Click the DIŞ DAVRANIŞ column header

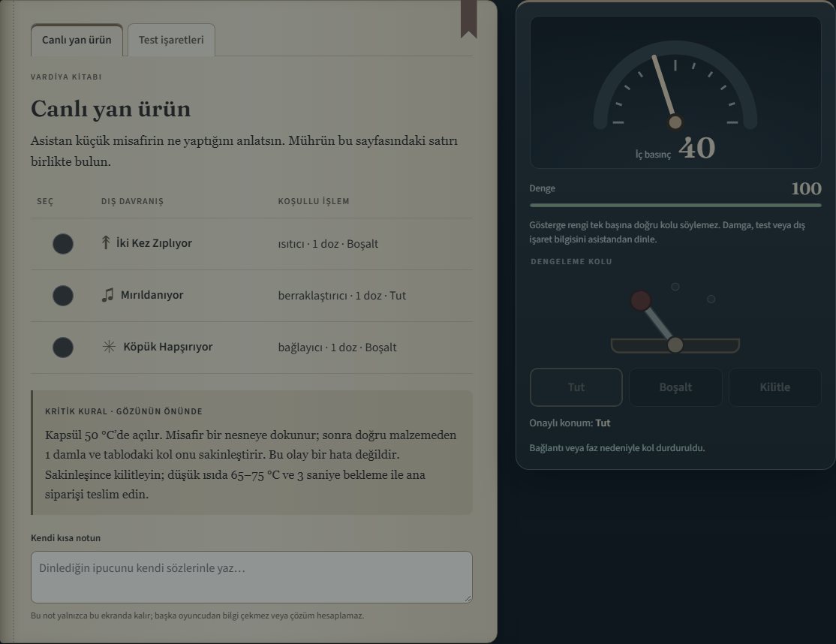point(132,201)
